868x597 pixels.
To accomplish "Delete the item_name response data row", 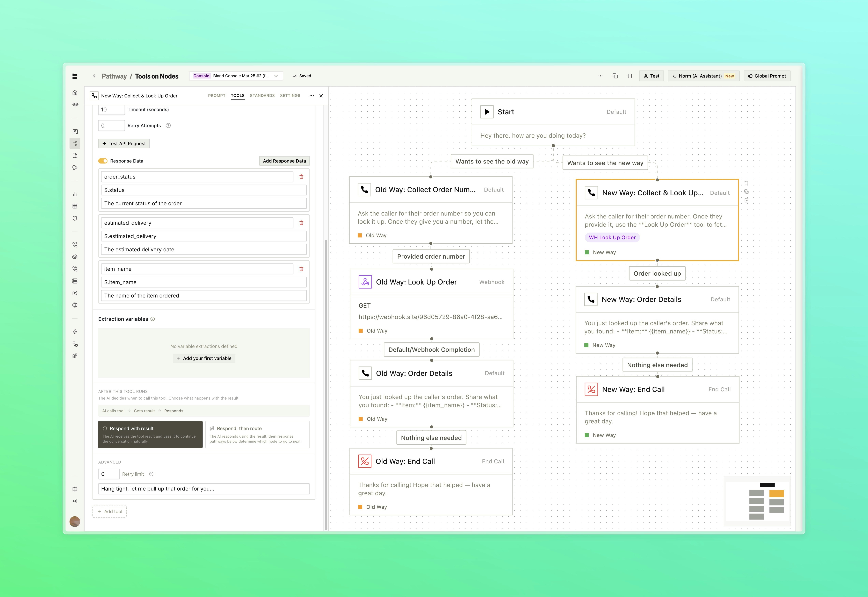I will point(301,269).
